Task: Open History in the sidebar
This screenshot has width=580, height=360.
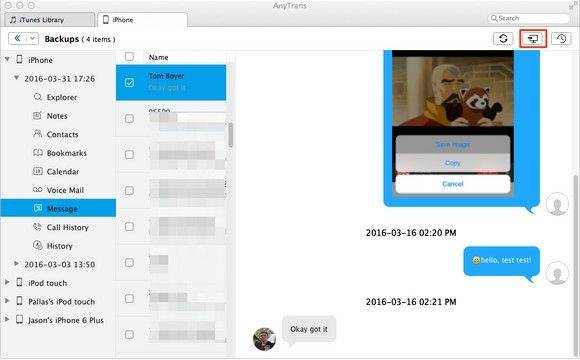Action: [x=59, y=246]
